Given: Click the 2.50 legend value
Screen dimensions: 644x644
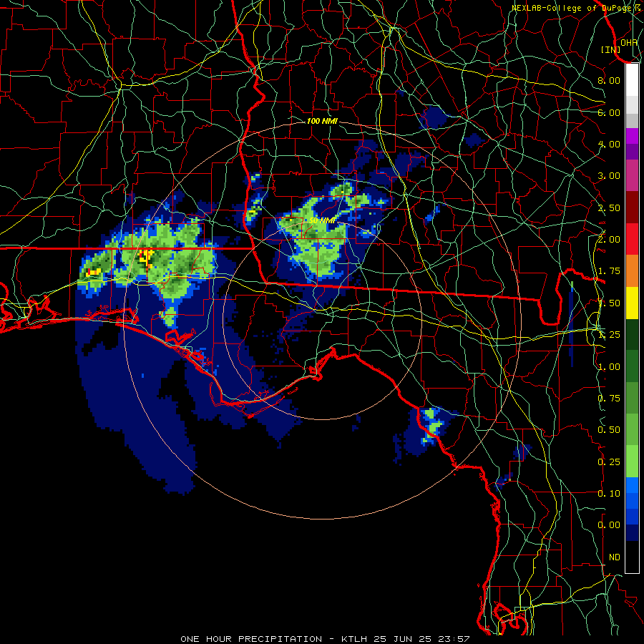Looking at the screenshot, I should click(x=609, y=208).
